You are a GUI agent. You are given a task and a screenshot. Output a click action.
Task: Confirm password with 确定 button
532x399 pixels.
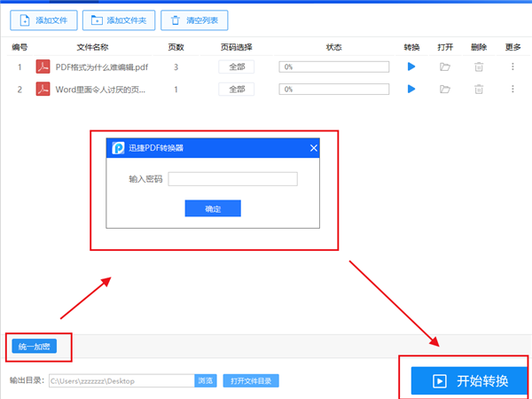pyautogui.click(x=213, y=208)
